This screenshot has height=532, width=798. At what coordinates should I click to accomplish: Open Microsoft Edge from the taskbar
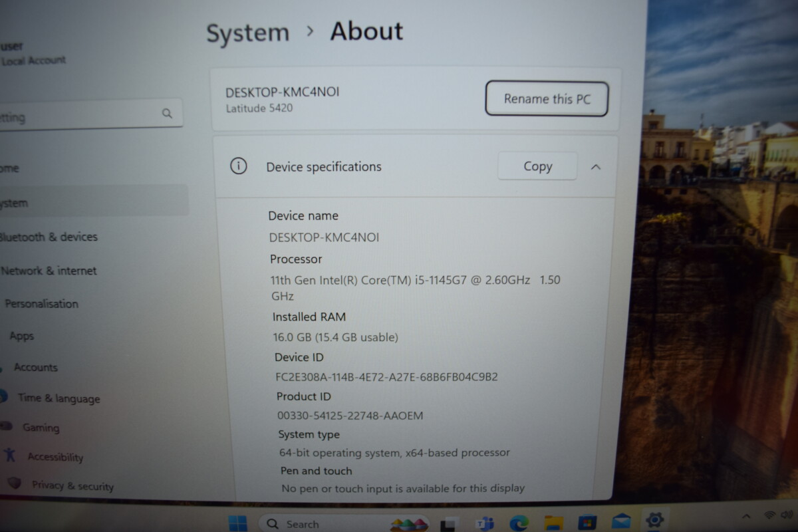pyautogui.click(x=519, y=523)
